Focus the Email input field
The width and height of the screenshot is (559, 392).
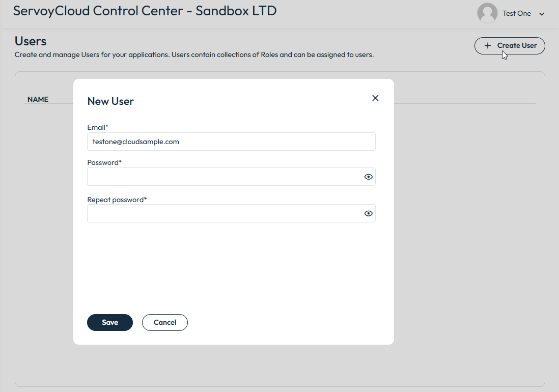tap(231, 142)
